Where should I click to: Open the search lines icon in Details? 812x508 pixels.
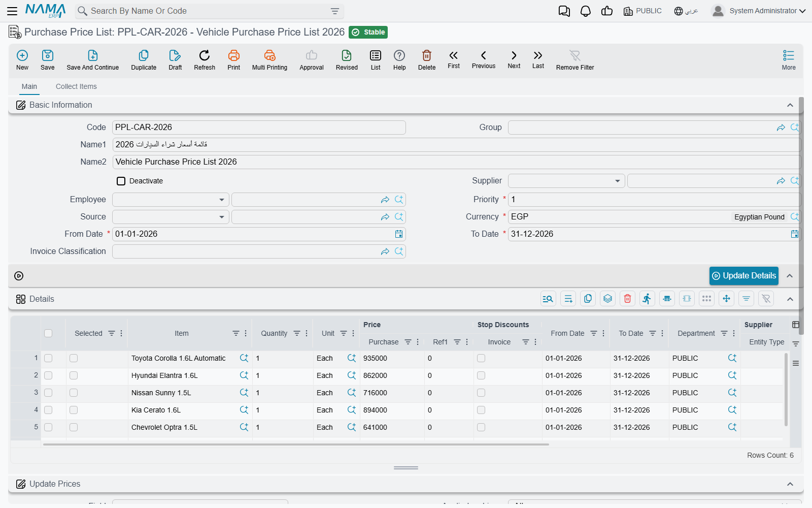coord(548,299)
